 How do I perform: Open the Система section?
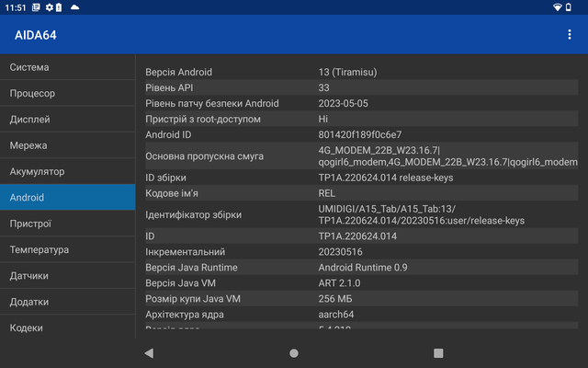(x=67, y=67)
